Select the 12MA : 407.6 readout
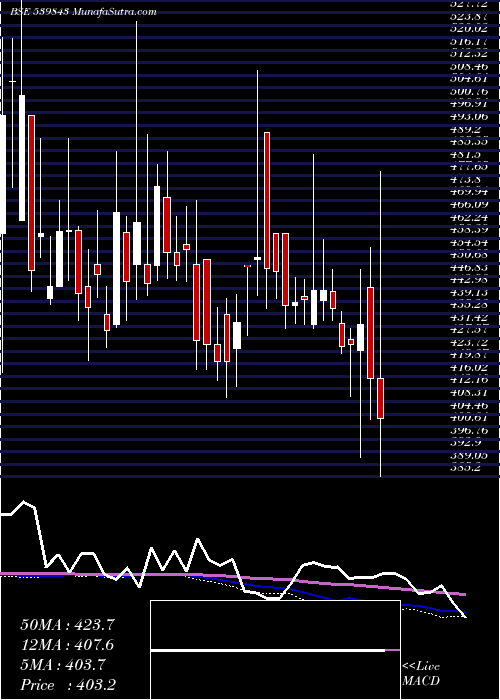This screenshot has height=700, width=500. [x=67, y=645]
